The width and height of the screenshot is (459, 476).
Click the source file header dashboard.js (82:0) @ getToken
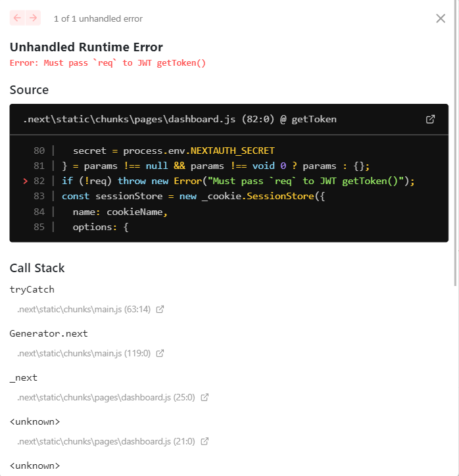[x=180, y=119]
